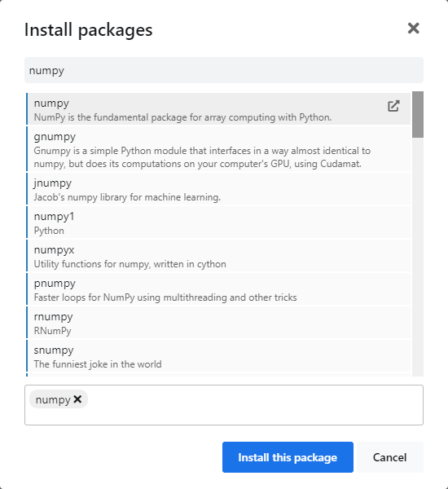
Task: Cancel the package installation dialog
Action: (x=389, y=457)
